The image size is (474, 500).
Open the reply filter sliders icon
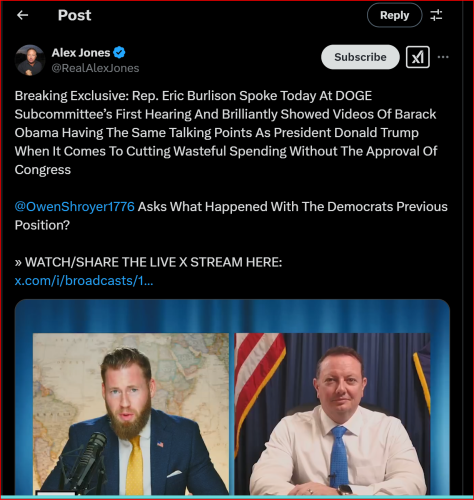(436, 15)
